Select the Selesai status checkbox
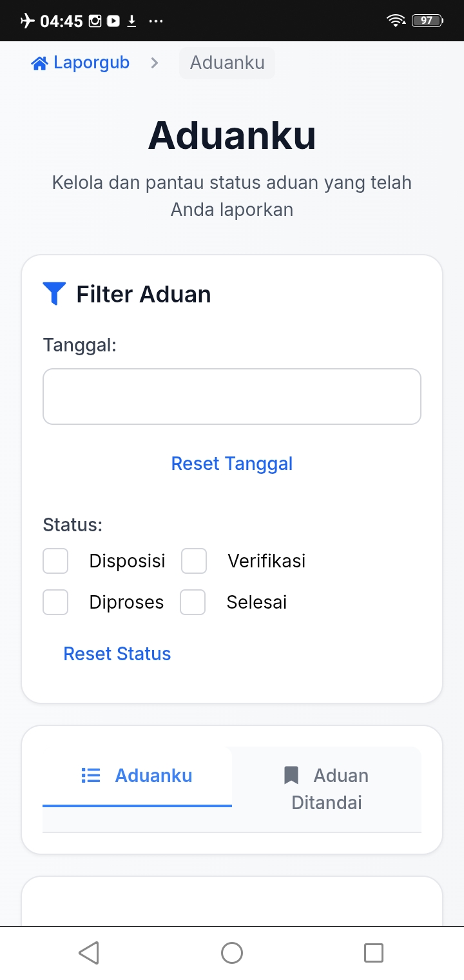464x980 pixels. (x=193, y=602)
